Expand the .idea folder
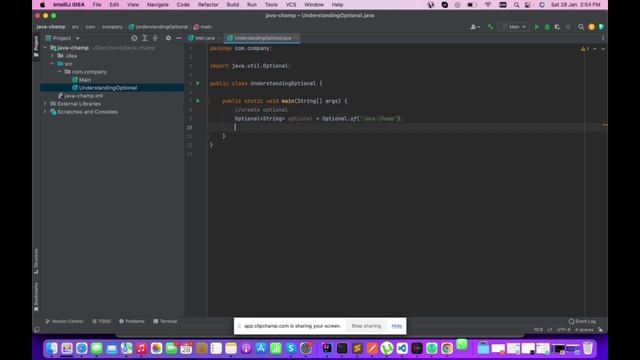Screen dimensions: 640x360 52,56
